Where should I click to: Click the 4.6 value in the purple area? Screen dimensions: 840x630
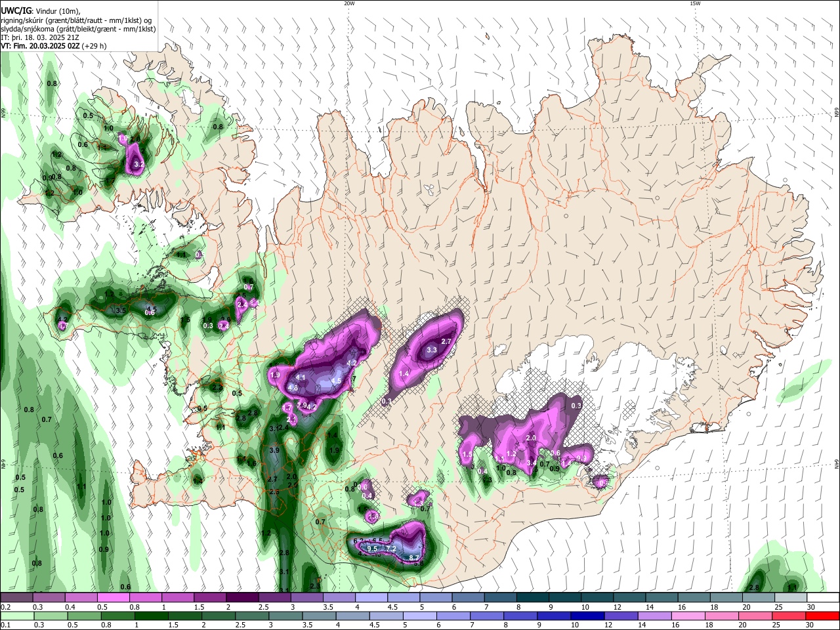pyautogui.click(x=293, y=388)
